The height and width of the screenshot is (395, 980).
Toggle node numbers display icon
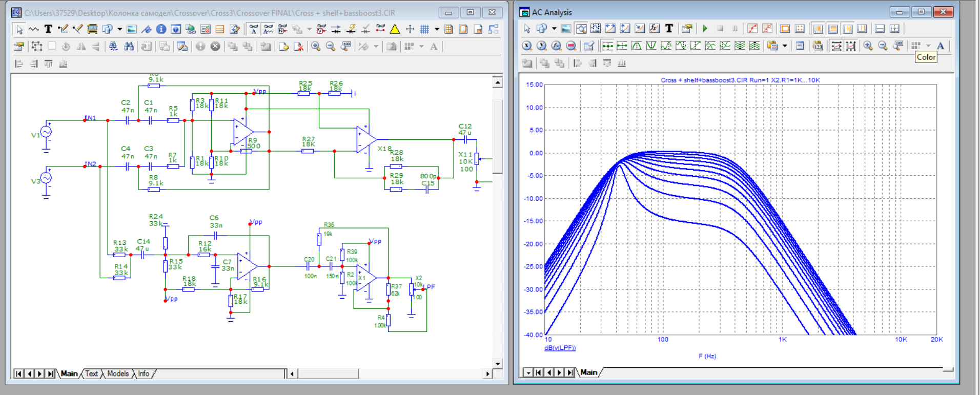click(x=282, y=29)
